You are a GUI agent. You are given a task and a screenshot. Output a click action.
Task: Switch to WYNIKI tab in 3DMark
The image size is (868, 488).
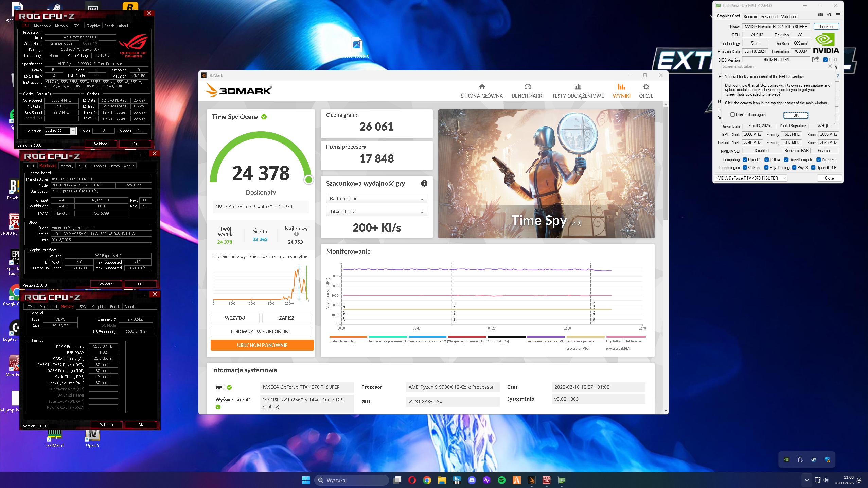coord(621,91)
